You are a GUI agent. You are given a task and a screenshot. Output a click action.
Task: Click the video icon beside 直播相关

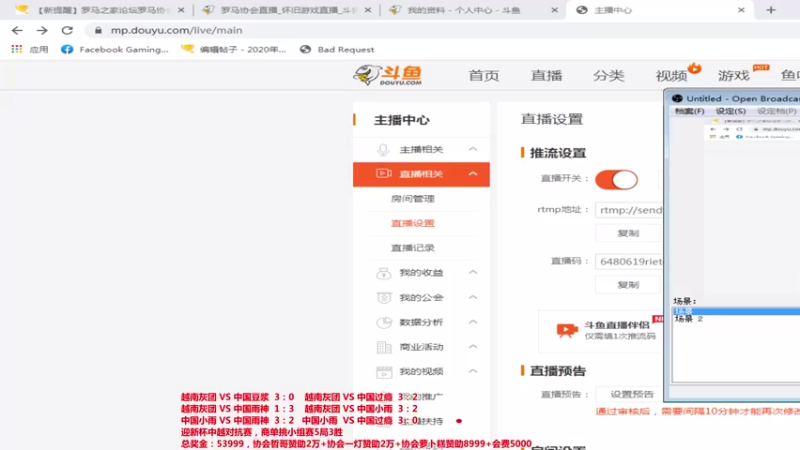pos(384,174)
